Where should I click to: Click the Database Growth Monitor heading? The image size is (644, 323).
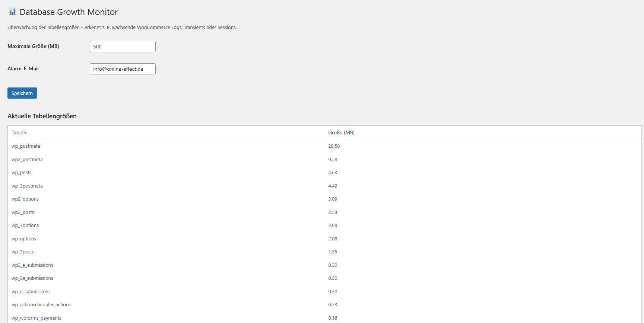tap(69, 12)
